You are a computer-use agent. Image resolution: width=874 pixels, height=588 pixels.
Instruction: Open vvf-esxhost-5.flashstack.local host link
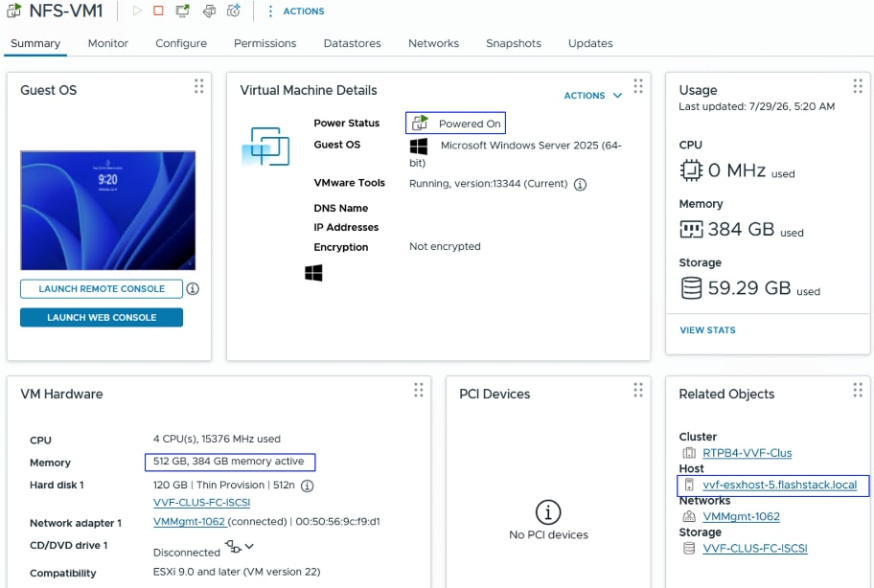(780, 485)
